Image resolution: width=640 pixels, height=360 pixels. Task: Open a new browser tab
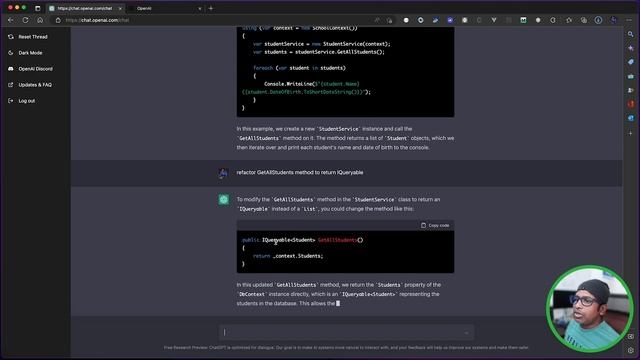(211, 8)
